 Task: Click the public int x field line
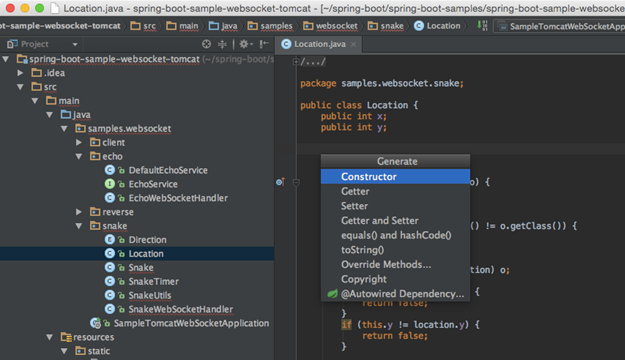click(354, 116)
